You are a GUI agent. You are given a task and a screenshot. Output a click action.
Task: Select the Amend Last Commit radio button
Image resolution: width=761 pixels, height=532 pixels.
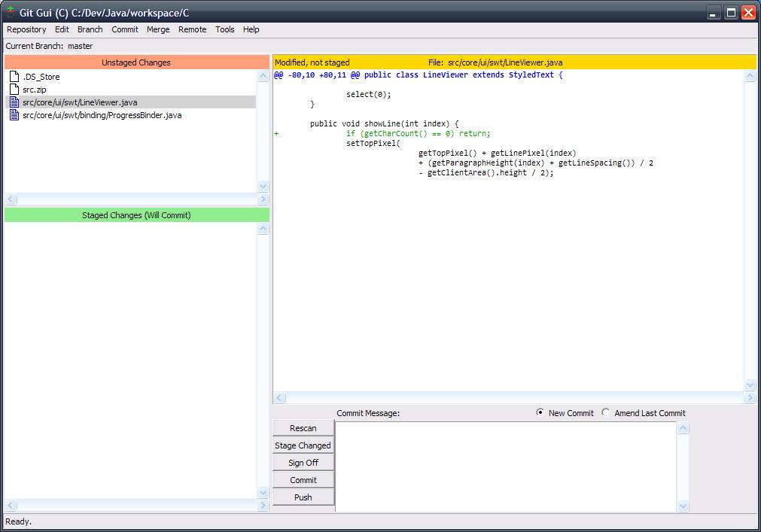(605, 412)
